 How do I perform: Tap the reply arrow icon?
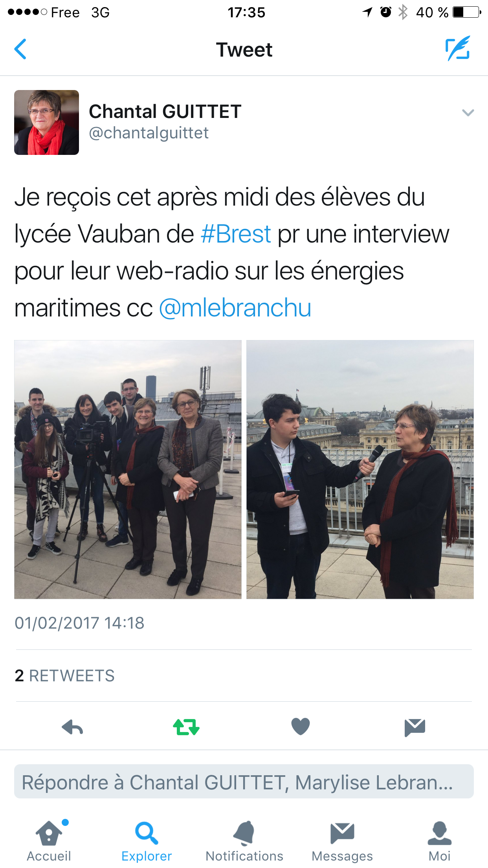click(73, 727)
